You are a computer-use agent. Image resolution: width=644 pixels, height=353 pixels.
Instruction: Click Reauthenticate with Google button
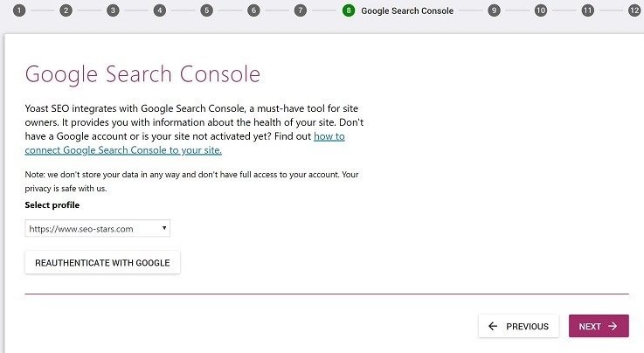click(x=102, y=263)
